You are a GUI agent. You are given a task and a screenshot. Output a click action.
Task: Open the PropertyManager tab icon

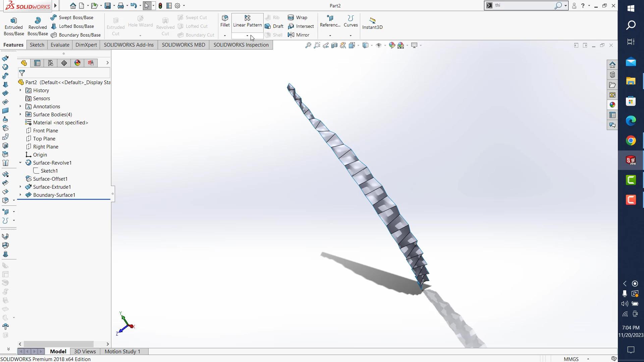pos(37,63)
